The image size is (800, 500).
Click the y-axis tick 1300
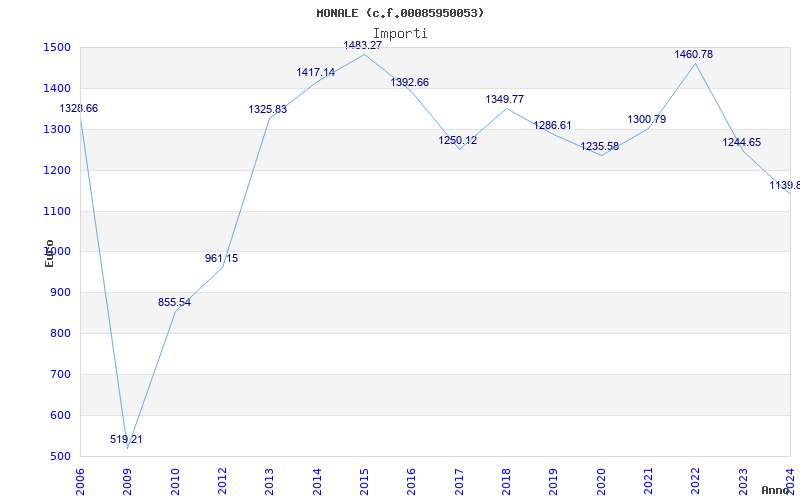point(55,130)
